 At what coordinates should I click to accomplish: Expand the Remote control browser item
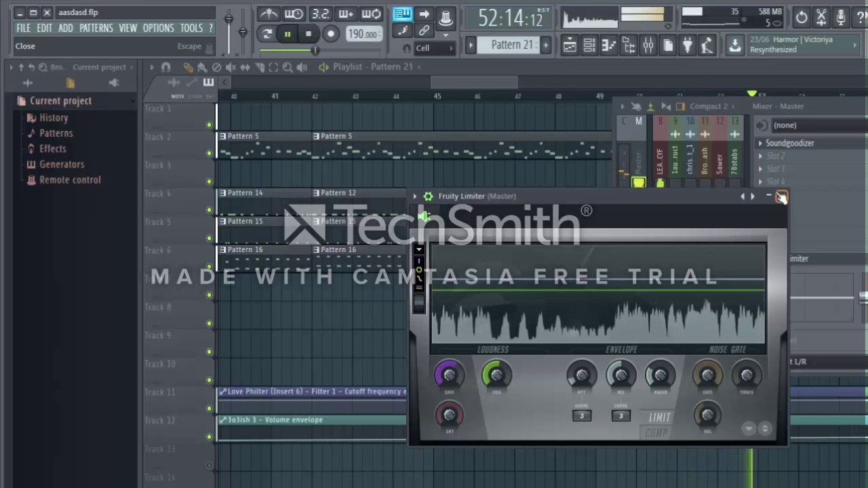tap(64, 180)
